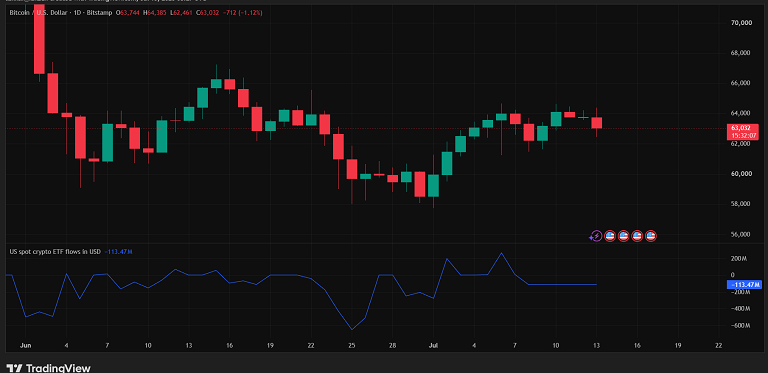Click the TradingView logo
This screenshot has width=768, height=373.
48,368
